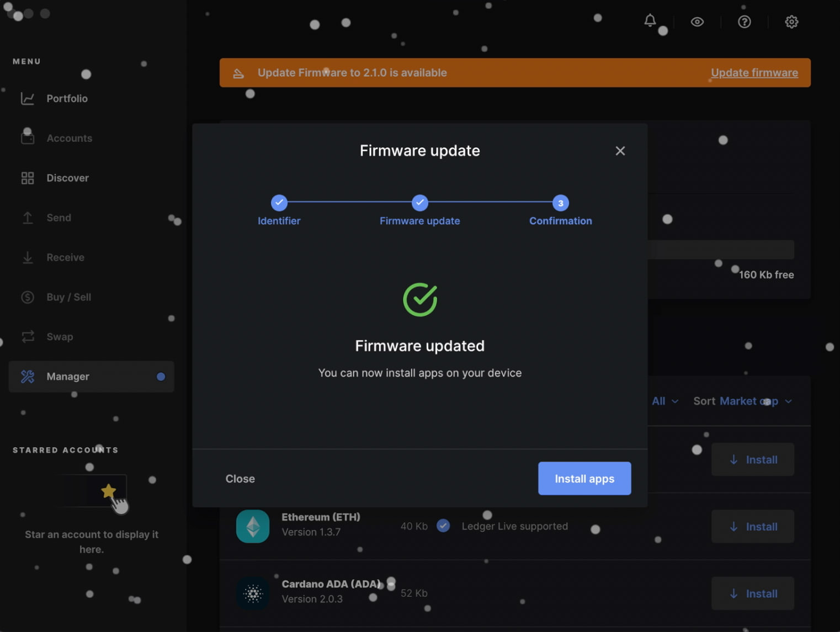
Task: Open the All filter dropdown
Action: point(665,401)
